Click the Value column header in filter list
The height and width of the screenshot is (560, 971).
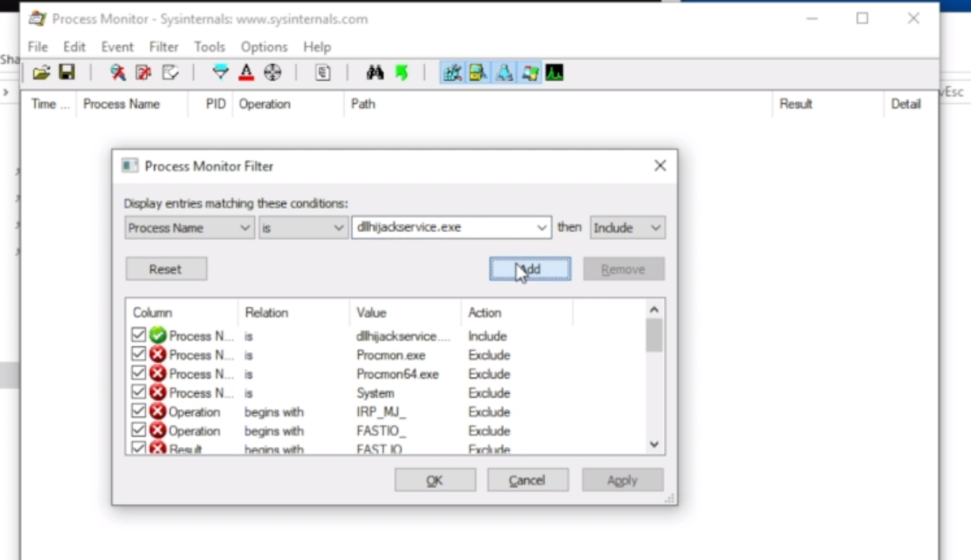(x=405, y=312)
